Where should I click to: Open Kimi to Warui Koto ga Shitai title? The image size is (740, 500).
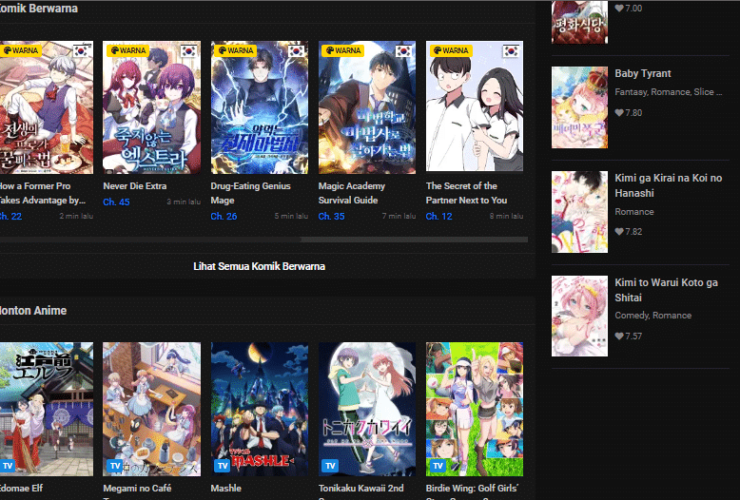[x=666, y=290]
